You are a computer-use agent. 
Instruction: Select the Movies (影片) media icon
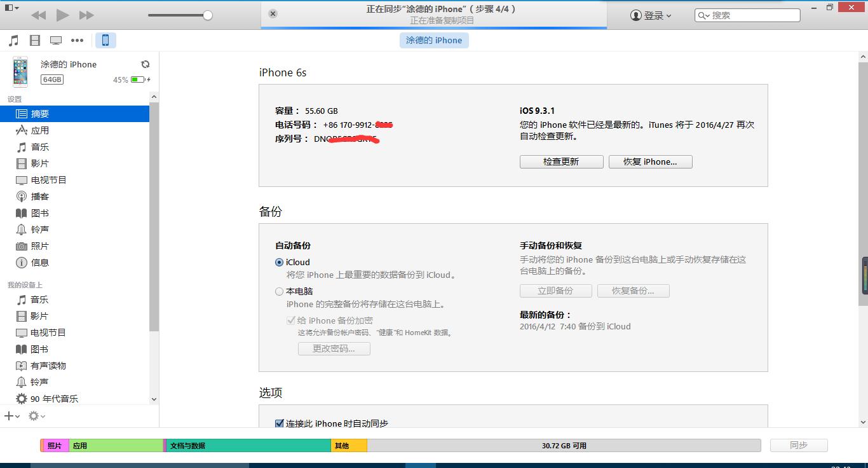[35, 39]
